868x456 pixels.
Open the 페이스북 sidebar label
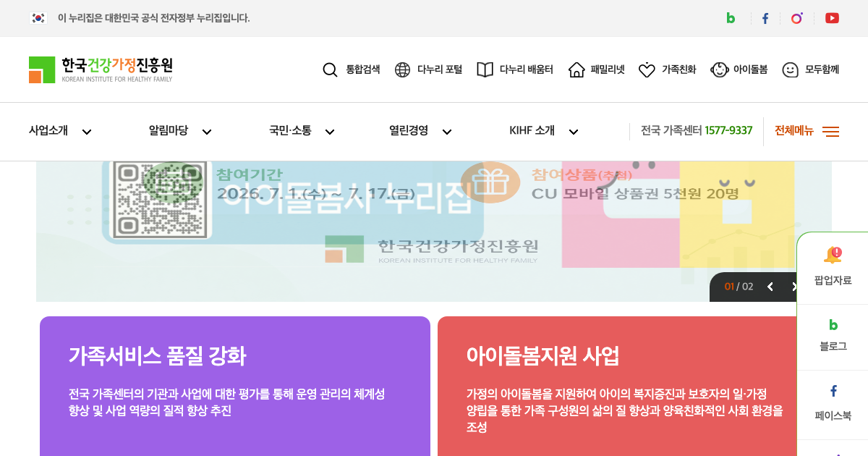pos(833,416)
